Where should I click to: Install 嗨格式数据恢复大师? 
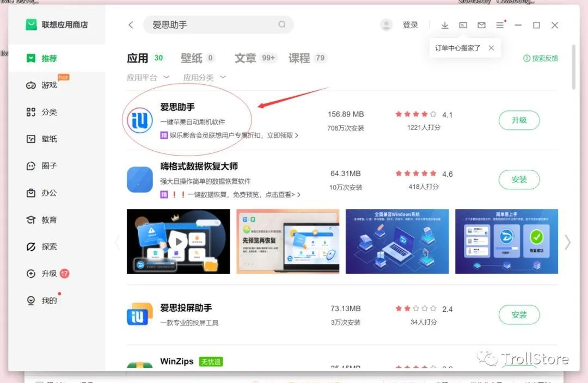point(519,180)
